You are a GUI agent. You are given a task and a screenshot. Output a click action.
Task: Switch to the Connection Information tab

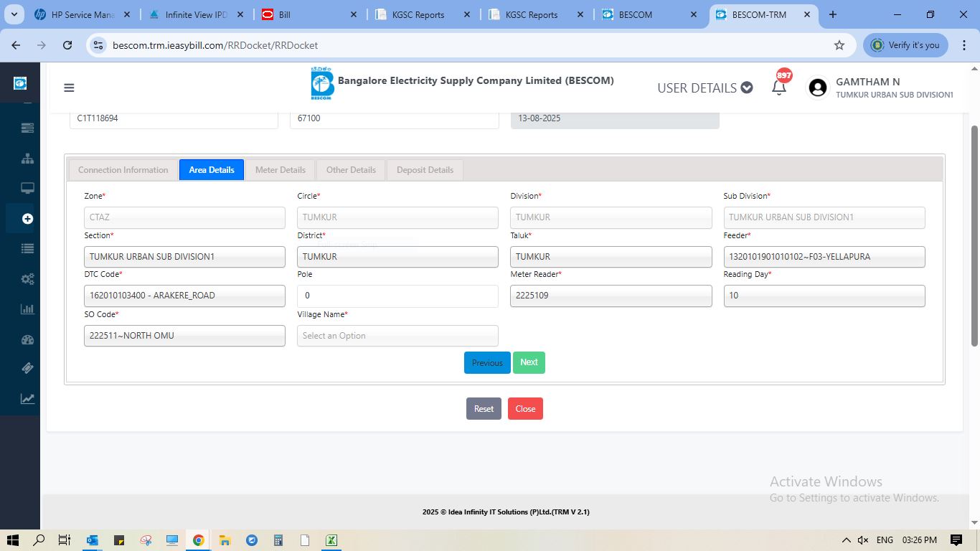pyautogui.click(x=123, y=170)
